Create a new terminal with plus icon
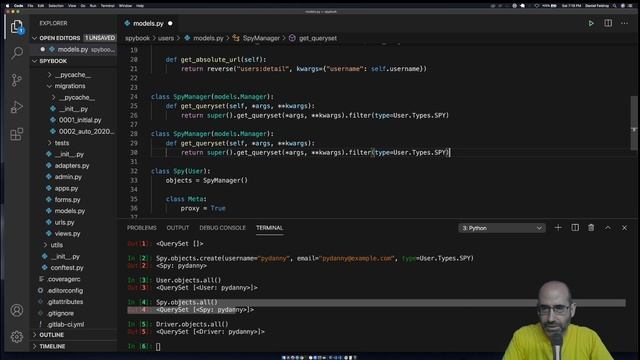This screenshot has width=640, height=360. click(x=558, y=228)
